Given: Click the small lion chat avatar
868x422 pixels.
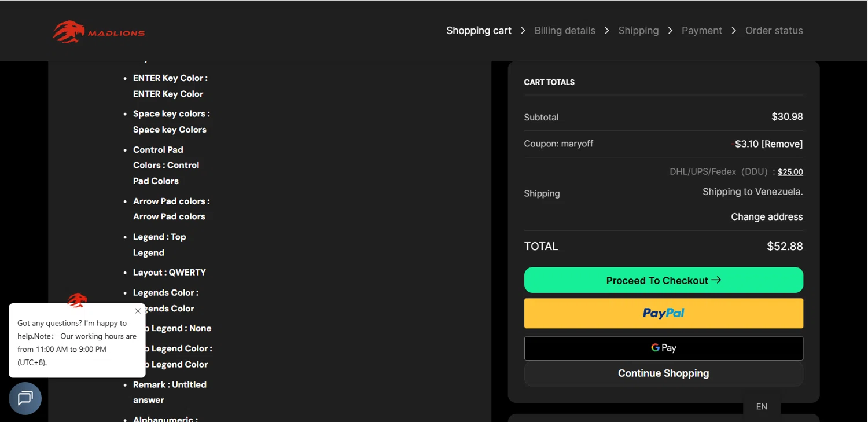Looking at the screenshot, I should point(77,300).
